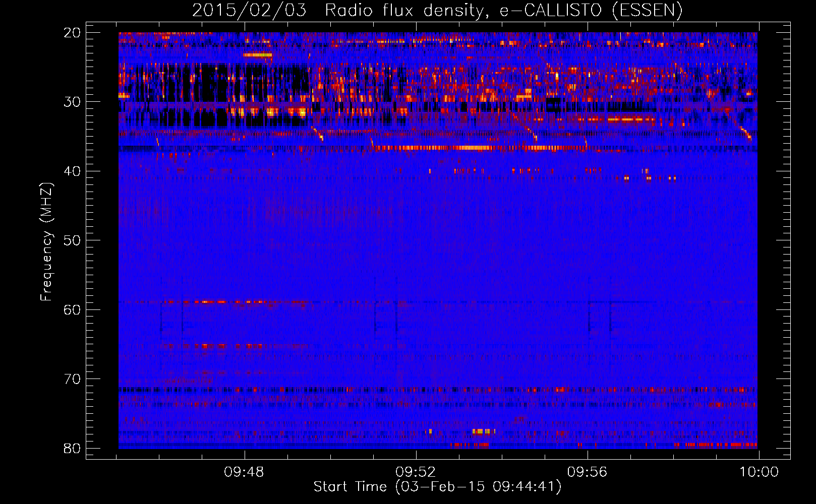Click the 20 MHz frequency tick label
Screen dimensions: 816x504
[x=72, y=33]
